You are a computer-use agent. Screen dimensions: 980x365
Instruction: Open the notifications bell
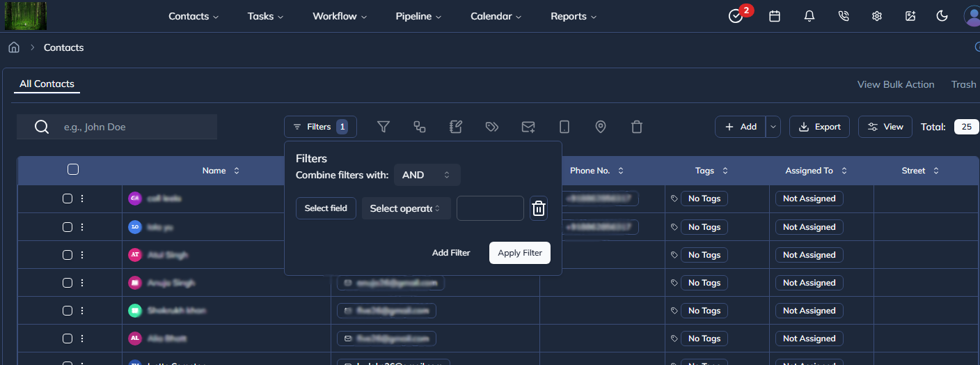[x=809, y=16]
